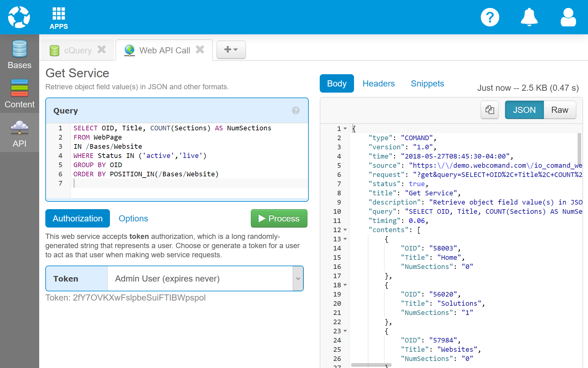Select Bases in the sidebar
Image resolution: width=588 pixels, height=368 pixels.
pos(20,54)
